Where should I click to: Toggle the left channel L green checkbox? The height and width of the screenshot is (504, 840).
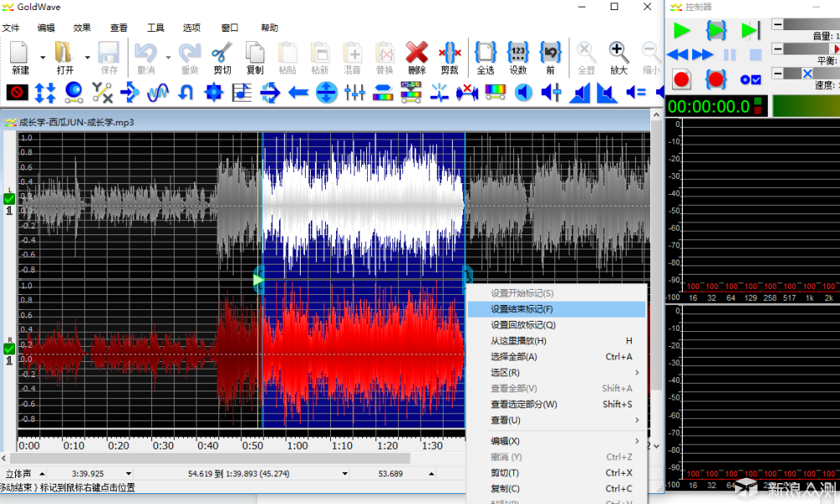click(9, 199)
